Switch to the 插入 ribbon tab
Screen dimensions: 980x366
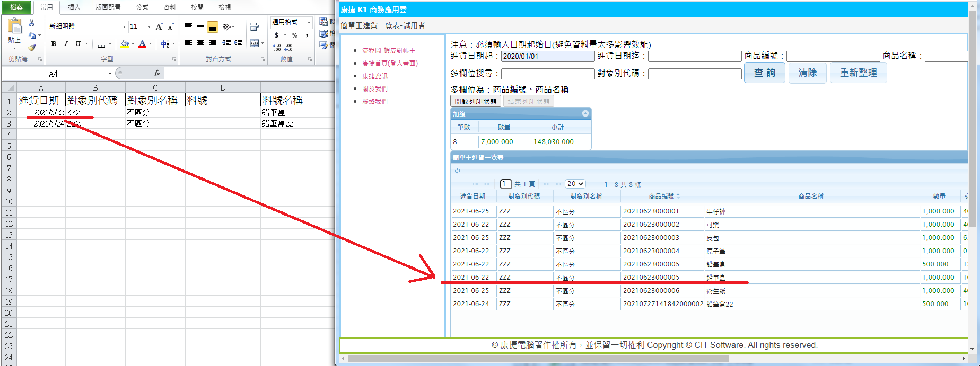click(x=74, y=7)
